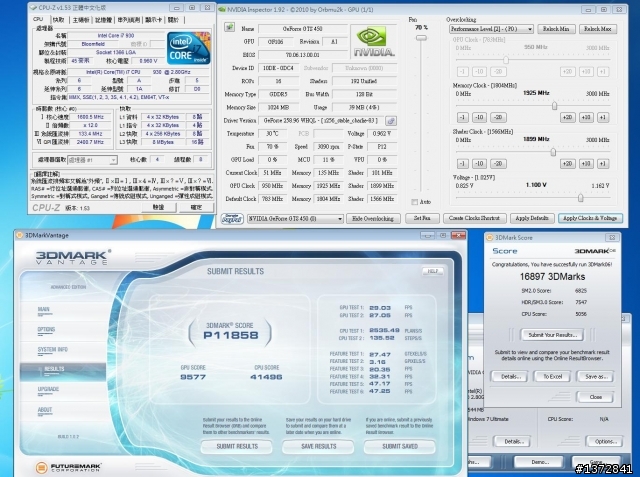Open the NVIDIA GeForce GTS 450 GPU selector dropdown

(296, 219)
